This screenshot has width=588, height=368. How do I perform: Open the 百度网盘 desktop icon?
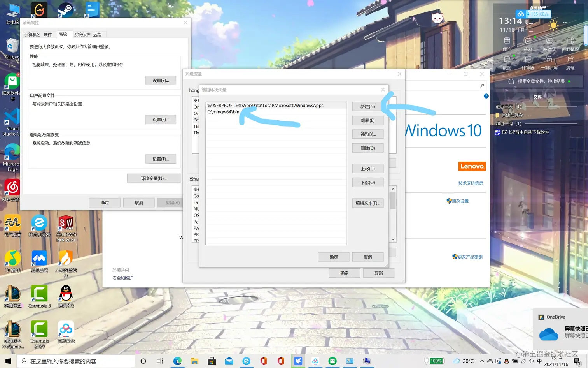[x=66, y=332]
